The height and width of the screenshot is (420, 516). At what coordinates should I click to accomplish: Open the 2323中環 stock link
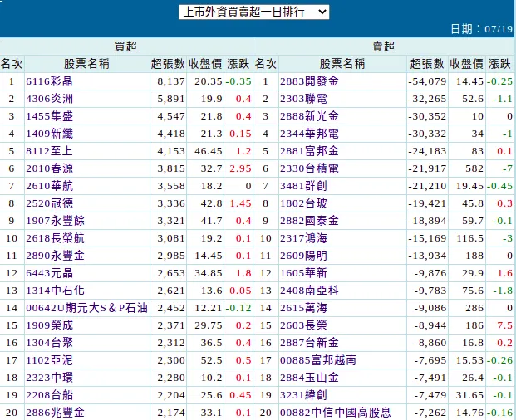pyautogui.click(x=49, y=378)
